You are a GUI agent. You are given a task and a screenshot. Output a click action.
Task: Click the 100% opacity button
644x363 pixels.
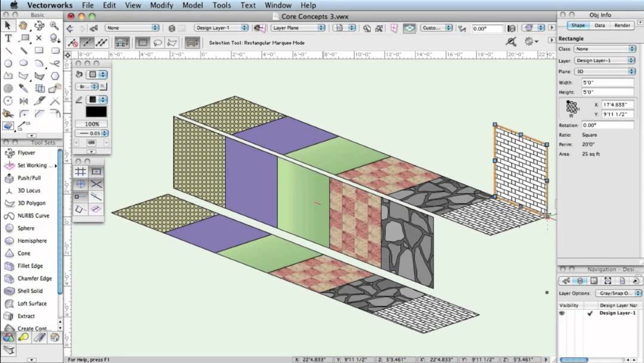tap(92, 124)
